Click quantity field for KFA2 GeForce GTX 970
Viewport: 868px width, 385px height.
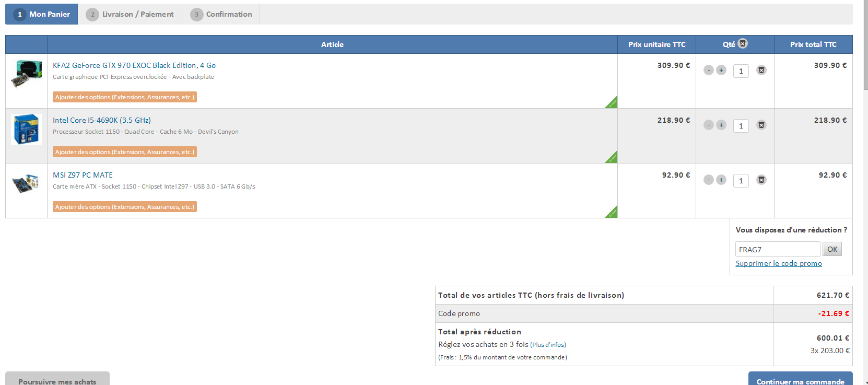point(741,71)
